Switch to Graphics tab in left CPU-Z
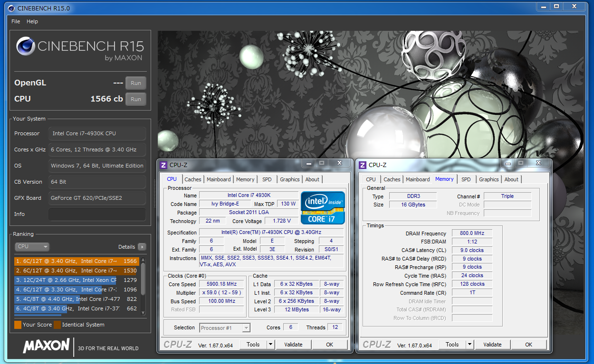Viewport: 594px width, 364px height. pyautogui.click(x=290, y=179)
